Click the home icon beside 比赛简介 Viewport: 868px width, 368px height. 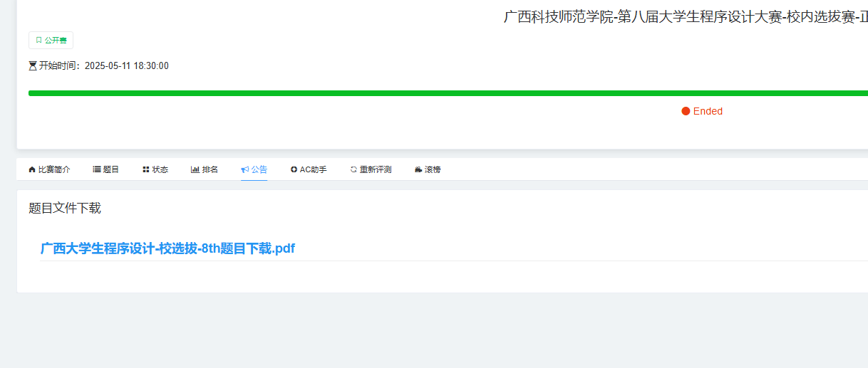point(32,169)
